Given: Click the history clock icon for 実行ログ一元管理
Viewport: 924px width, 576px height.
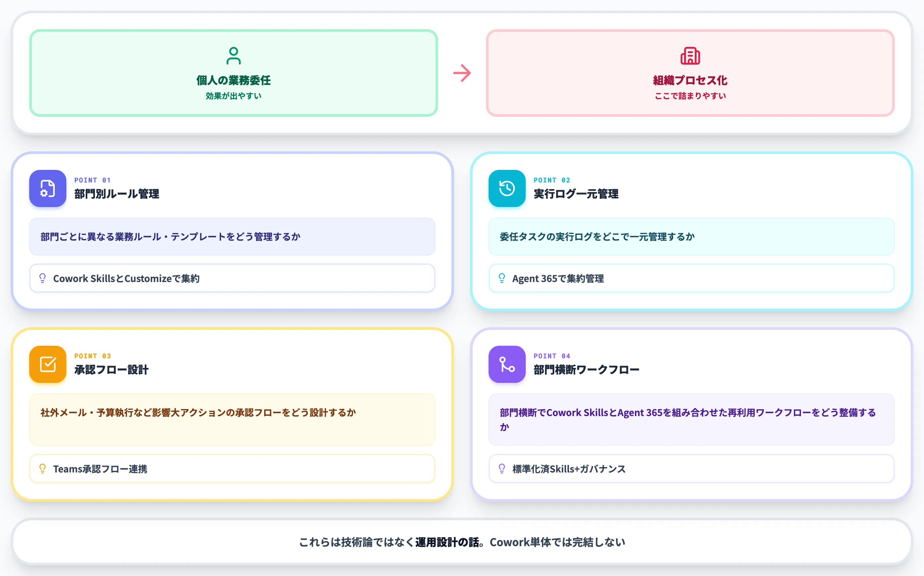Looking at the screenshot, I should (507, 188).
